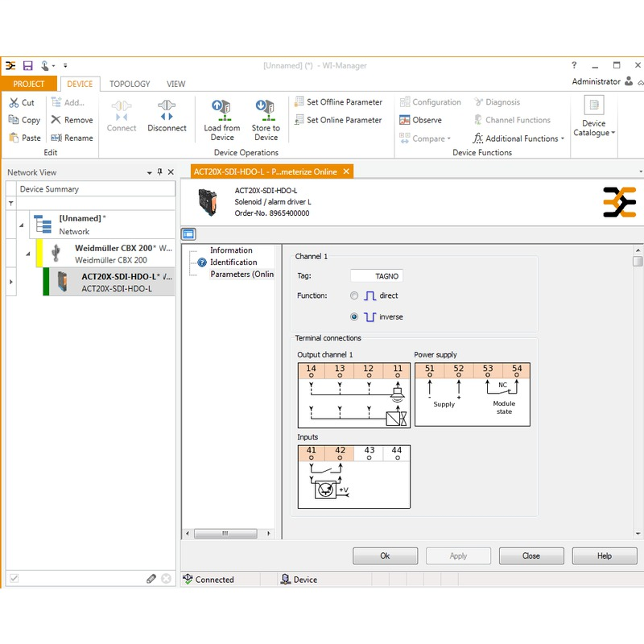
Task: Collapse the [Unnamed] Network tree node
Action: pos(22,225)
